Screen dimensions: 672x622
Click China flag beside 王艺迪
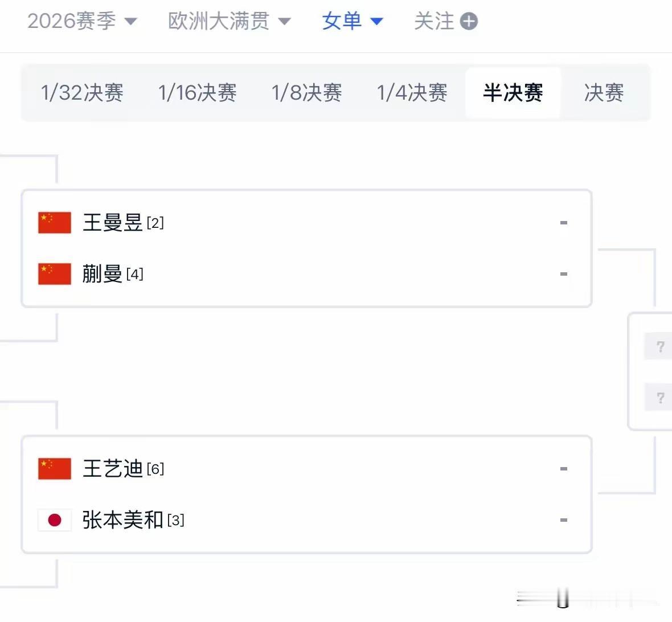coord(55,469)
